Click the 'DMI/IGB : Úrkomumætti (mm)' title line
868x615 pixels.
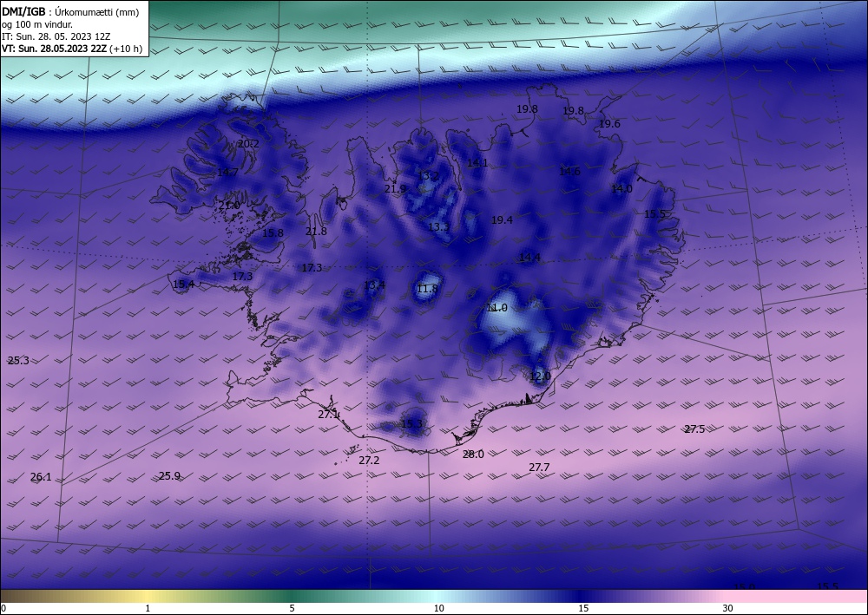point(69,13)
